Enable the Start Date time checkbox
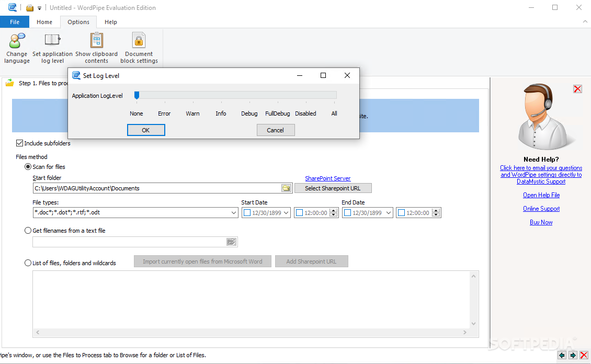The image size is (591, 364). [300, 213]
